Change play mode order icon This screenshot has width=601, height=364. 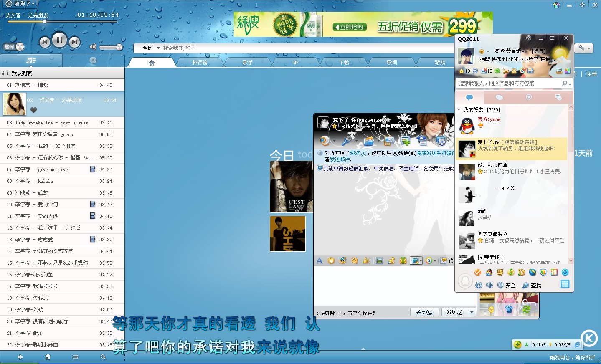tap(76, 357)
